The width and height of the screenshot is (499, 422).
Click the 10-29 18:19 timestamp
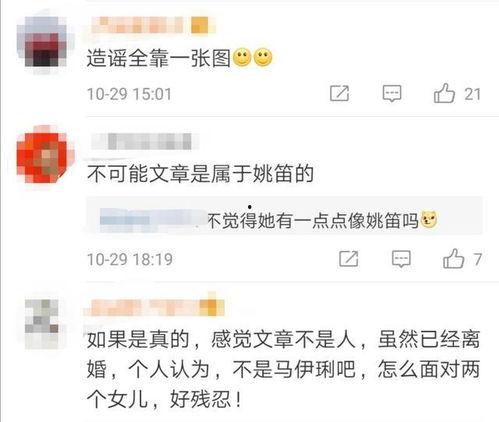click(x=130, y=259)
